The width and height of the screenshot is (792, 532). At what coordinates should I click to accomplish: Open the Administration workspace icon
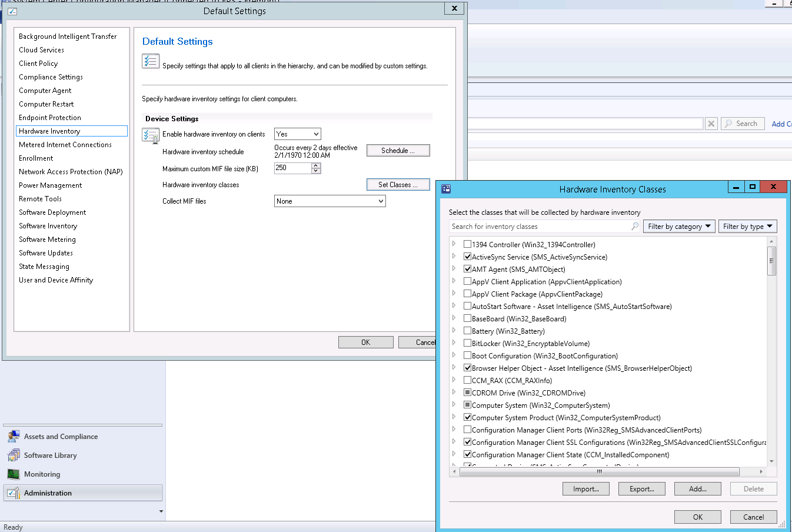point(14,493)
